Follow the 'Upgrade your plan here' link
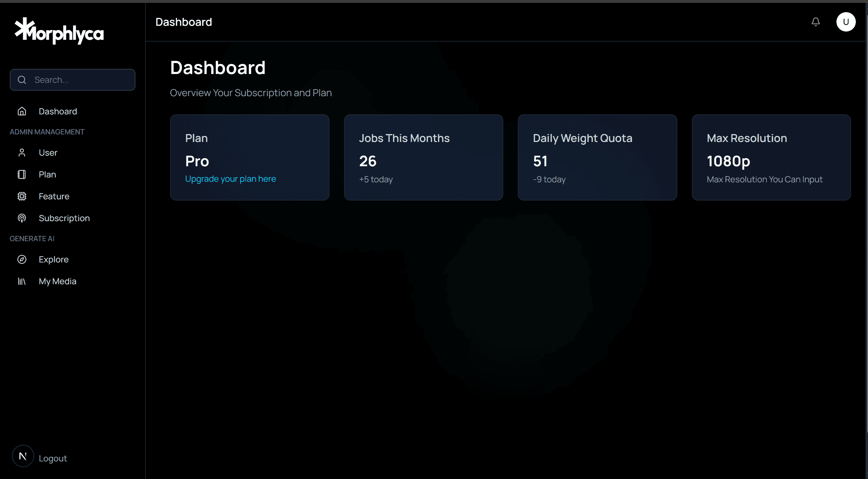Image resolution: width=868 pixels, height=479 pixels. [231, 179]
